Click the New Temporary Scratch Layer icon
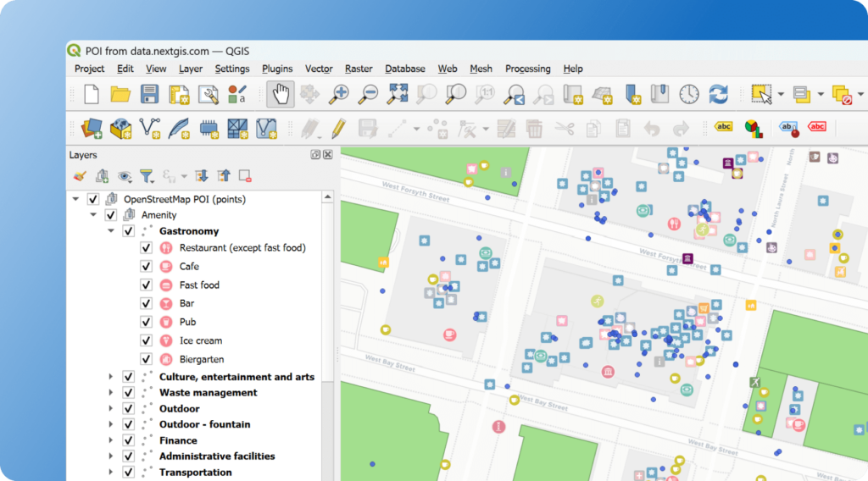This screenshot has height=481, width=868. (x=209, y=128)
